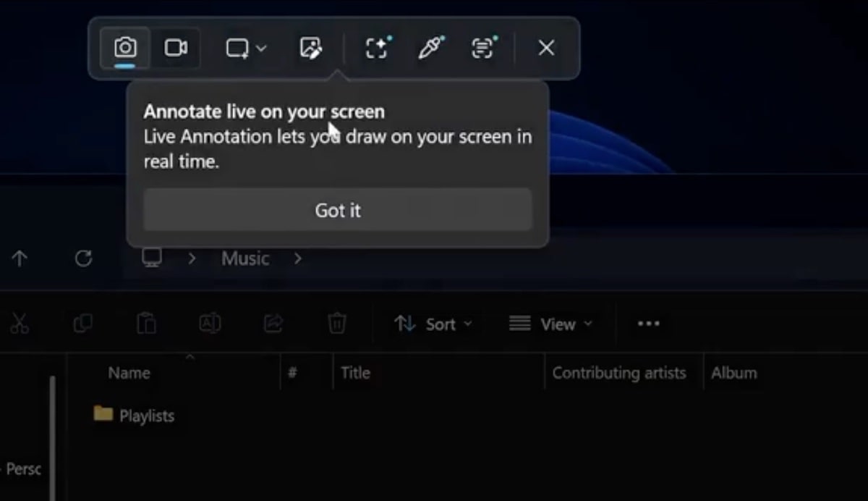The image size is (868, 501).
Task: Select the Color picker eyedropper tool
Action: coord(430,49)
